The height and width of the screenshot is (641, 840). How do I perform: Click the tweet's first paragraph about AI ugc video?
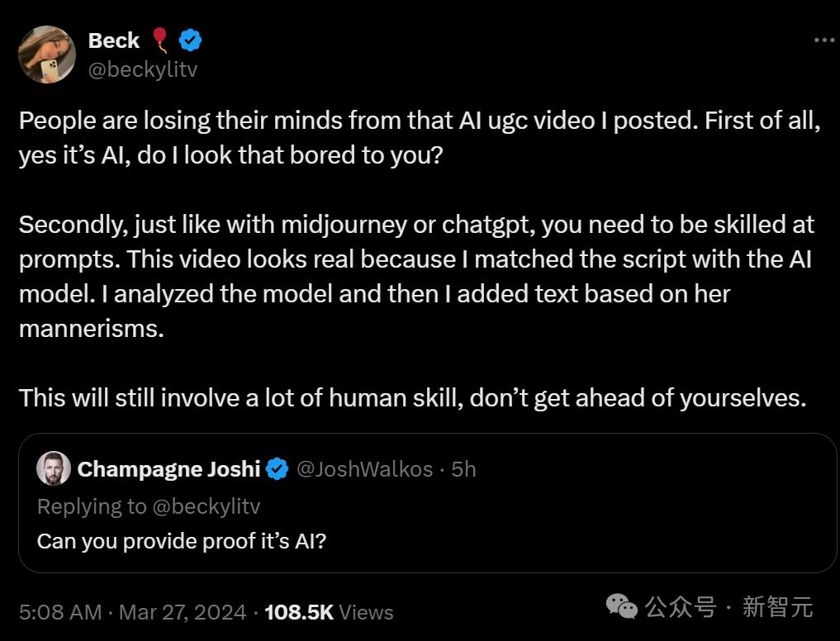click(420, 138)
